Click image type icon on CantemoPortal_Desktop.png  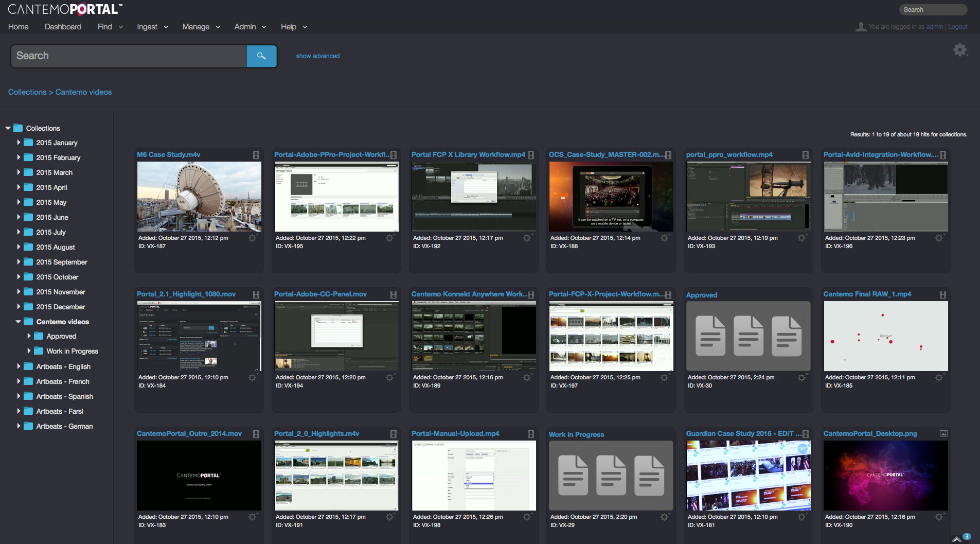[x=943, y=434]
